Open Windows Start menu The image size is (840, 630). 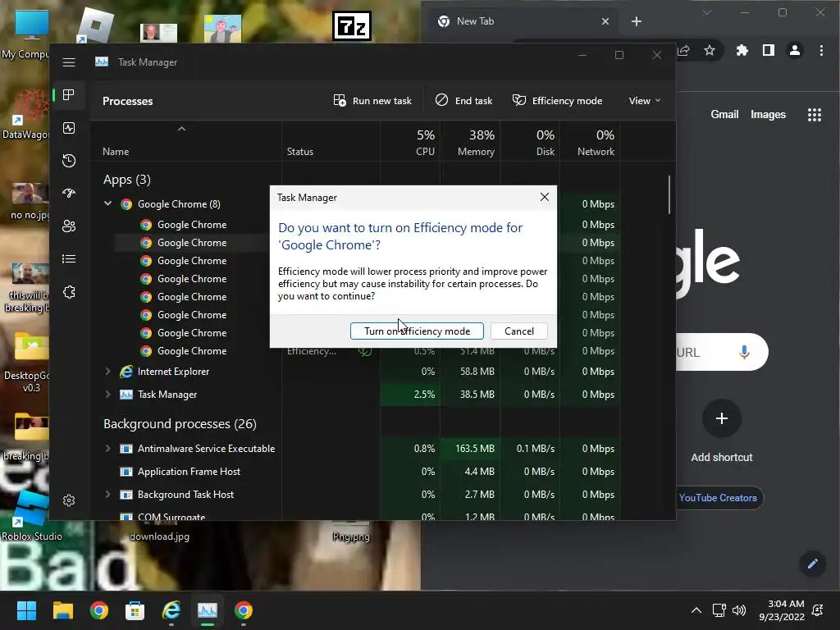click(26, 610)
